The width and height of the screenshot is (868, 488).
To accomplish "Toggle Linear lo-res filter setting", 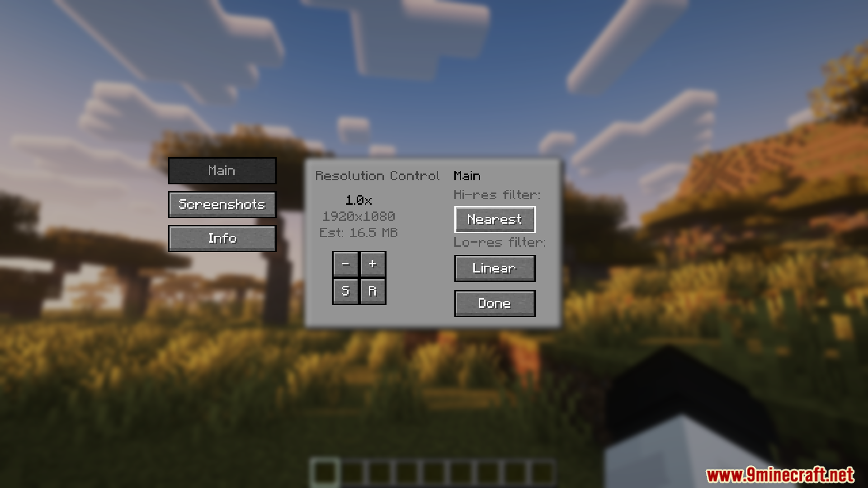I will [494, 268].
